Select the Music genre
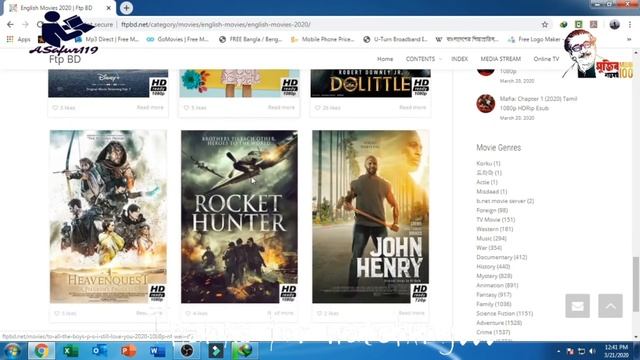Screen dimensions: 640x360 click(491, 238)
